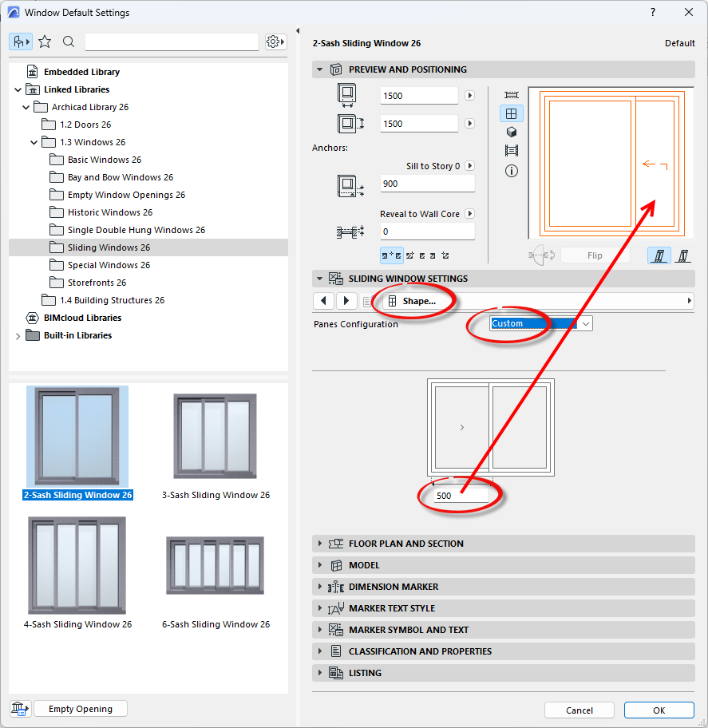Expand the Dimension Marker panel
The image size is (708, 728).
click(319, 587)
